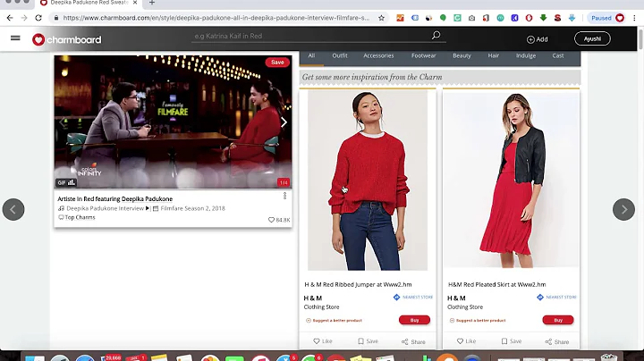
Task: Click the Add plus button
Action: click(x=538, y=39)
